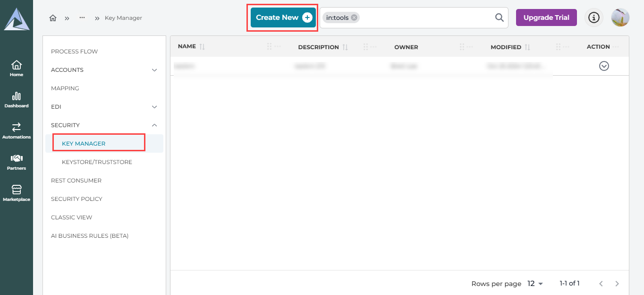Click the breadcrumb ellipsis

pos(82,18)
